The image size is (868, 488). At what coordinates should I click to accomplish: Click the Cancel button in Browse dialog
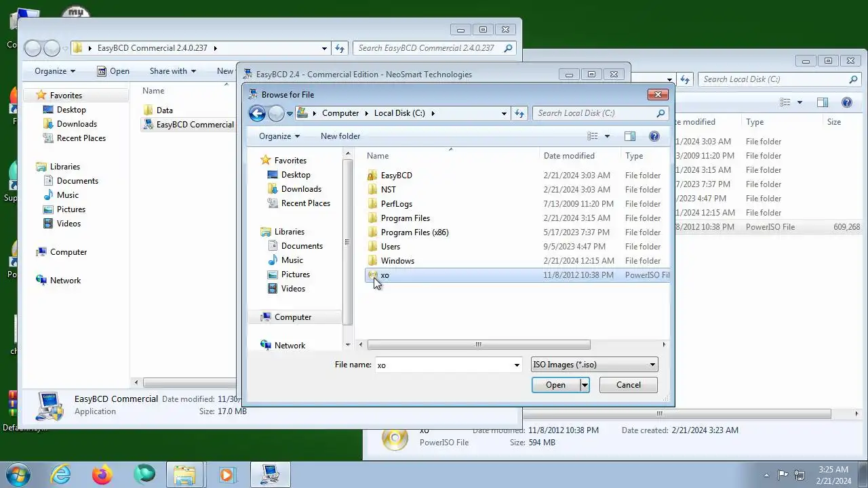(x=629, y=385)
